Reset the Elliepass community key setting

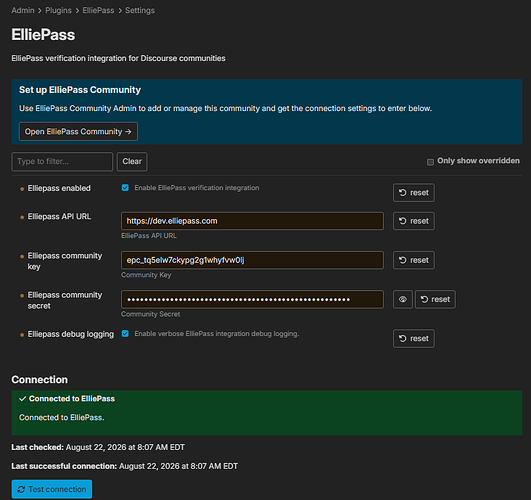coord(413,260)
